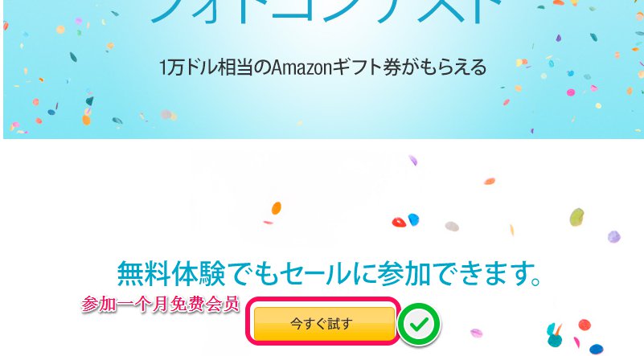
Task: Click the Amazonギフト券 subtitle in the banner
Action: point(322,68)
